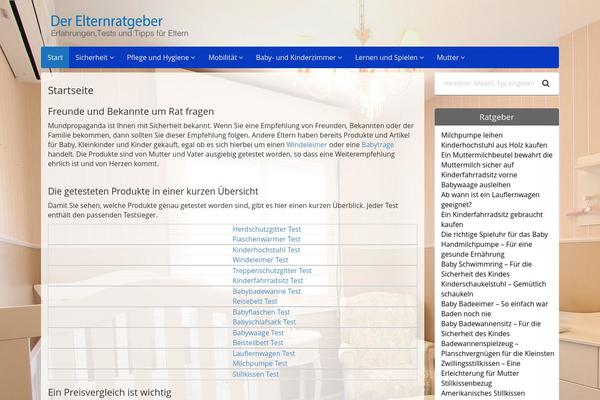Click the Startseite page heading
The image size is (600, 400).
click(x=71, y=90)
